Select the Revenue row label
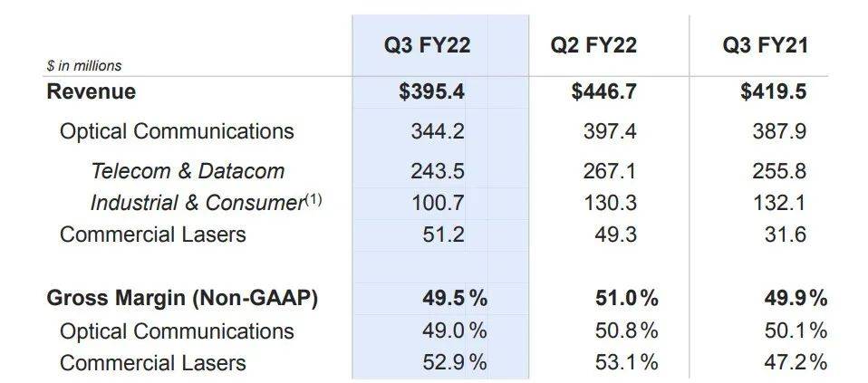Screen dimensions: 868x383 tap(92, 91)
